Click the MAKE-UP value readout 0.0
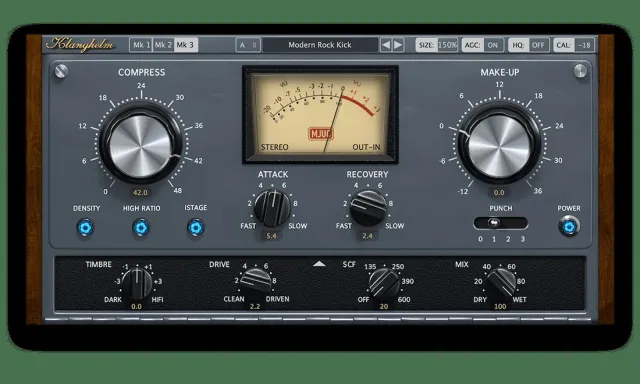 click(499, 192)
